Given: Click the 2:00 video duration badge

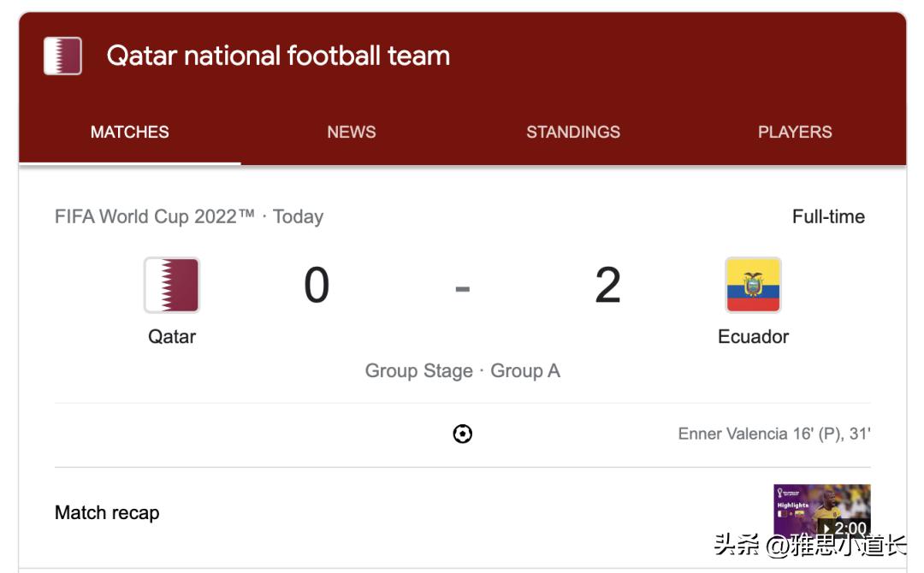Looking at the screenshot, I should point(849,529).
